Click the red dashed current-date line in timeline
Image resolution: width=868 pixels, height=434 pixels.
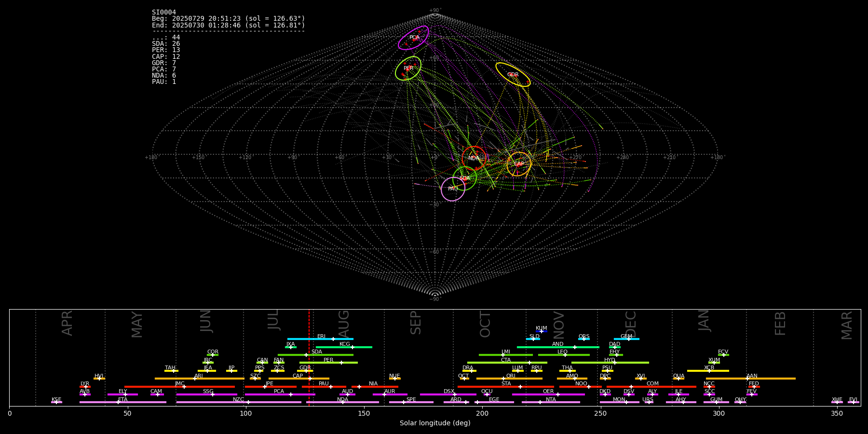pyautogui.click(x=309, y=357)
